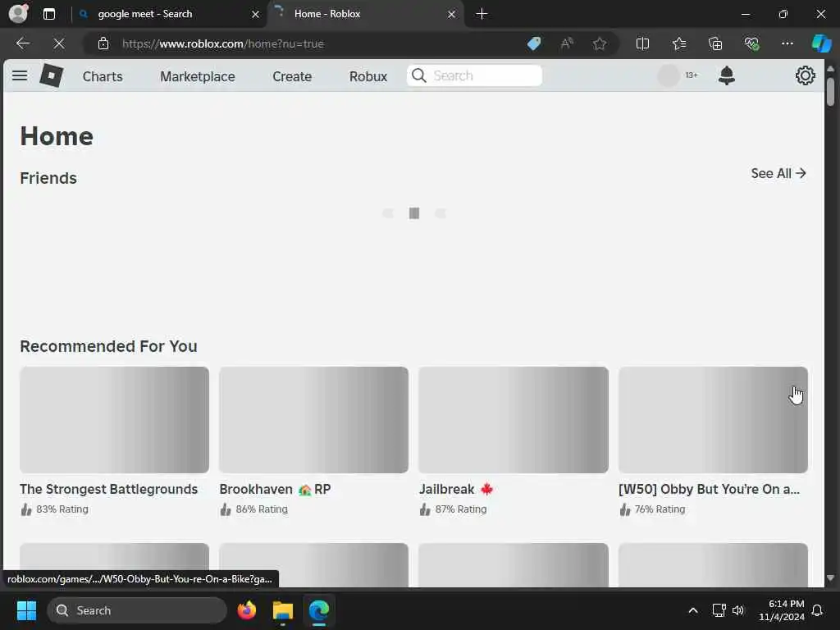Open the W50 Obby game thumbnail

(713, 419)
